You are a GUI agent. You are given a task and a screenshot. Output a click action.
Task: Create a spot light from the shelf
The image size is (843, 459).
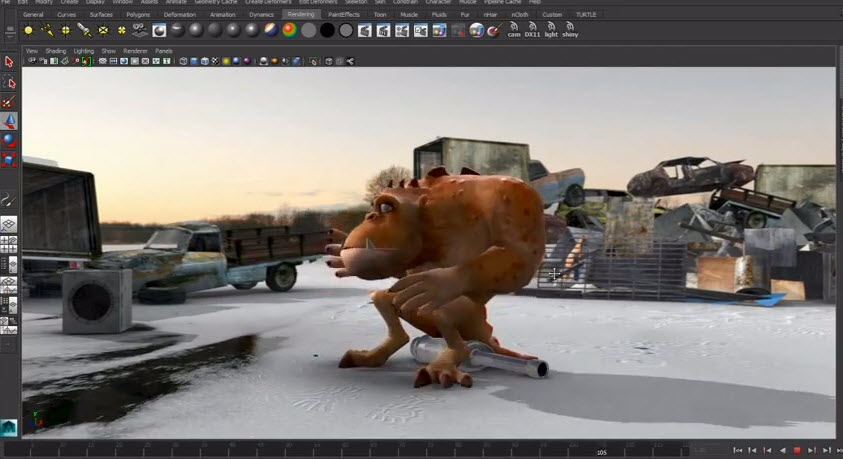click(x=84, y=31)
